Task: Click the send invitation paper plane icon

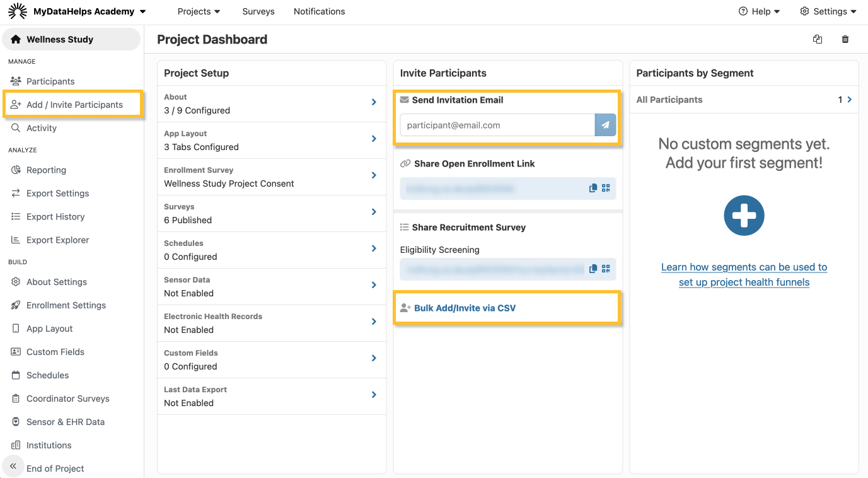Action: click(605, 125)
